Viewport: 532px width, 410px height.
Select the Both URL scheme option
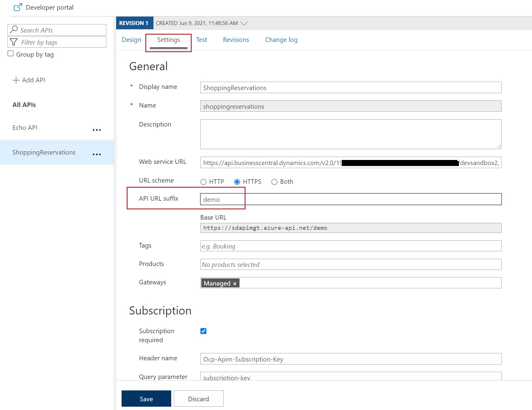pyautogui.click(x=274, y=182)
